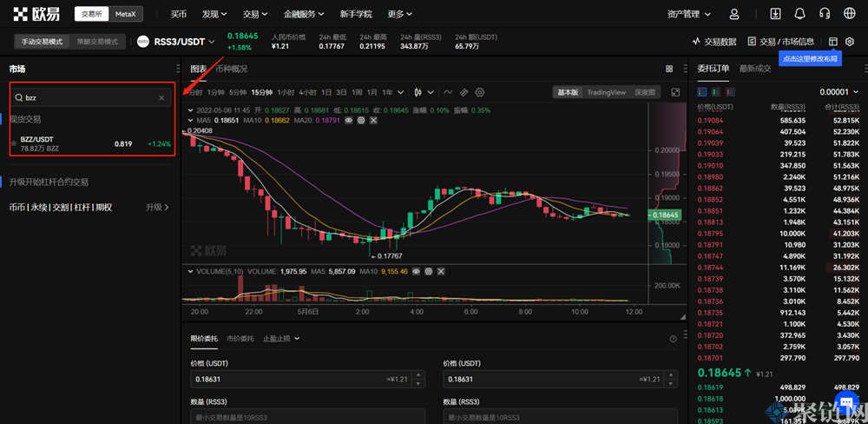868x424 pixels.
Task: Open 发现 menu dropdown
Action: click(214, 14)
